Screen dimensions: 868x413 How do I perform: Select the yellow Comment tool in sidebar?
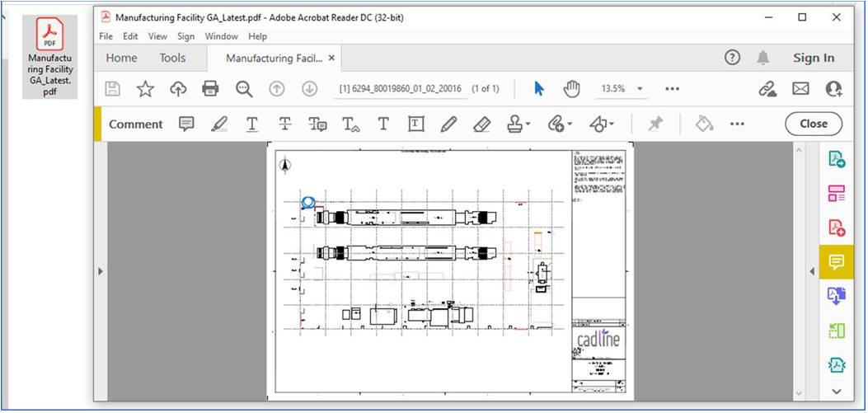(x=837, y=262)
